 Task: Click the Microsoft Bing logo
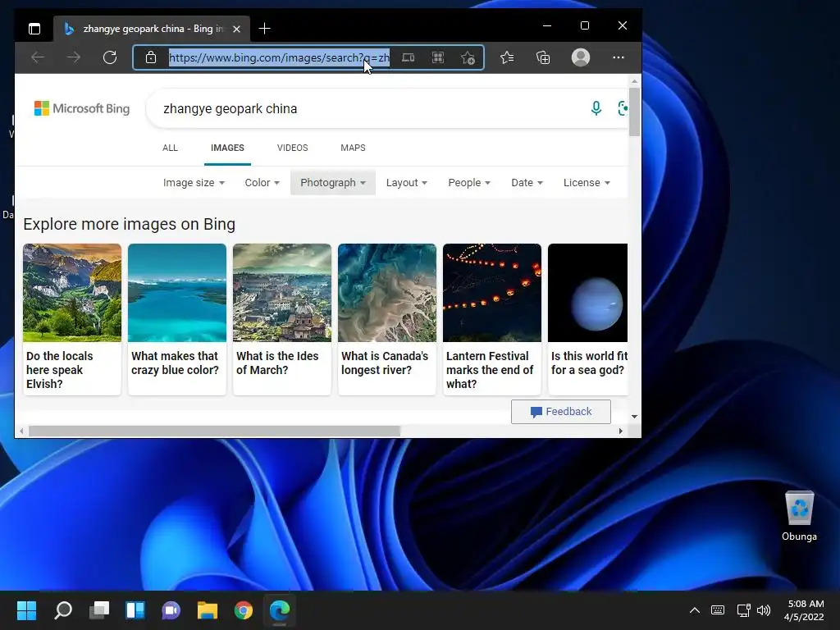pyautogui.click(x=82, y=108)
